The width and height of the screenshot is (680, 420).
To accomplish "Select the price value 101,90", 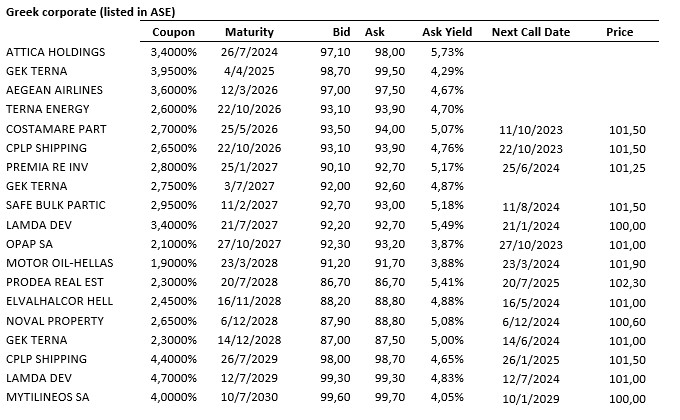I will pos(623,262).
